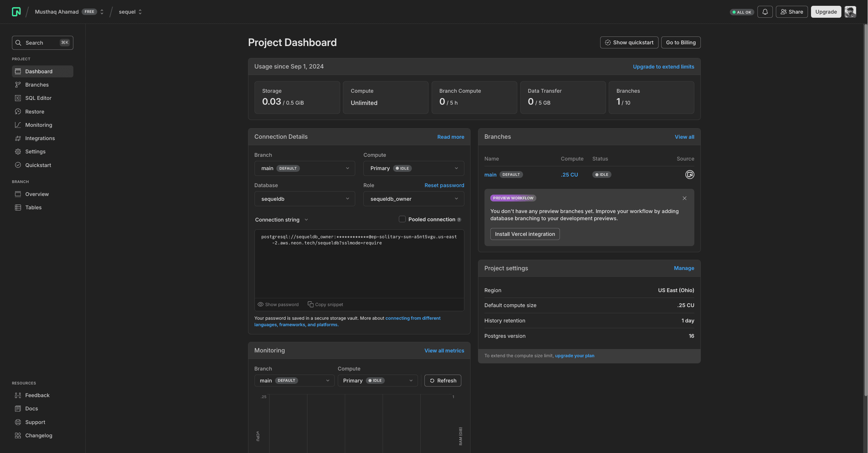Copy the connection string snippet
The image size is (868, 453).
[325, 304]
